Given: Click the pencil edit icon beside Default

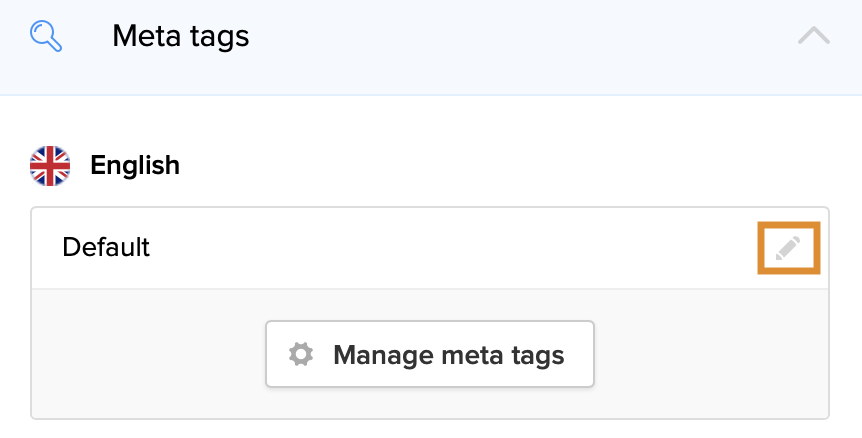Looking at the screenshot, I should coord(788,248).
